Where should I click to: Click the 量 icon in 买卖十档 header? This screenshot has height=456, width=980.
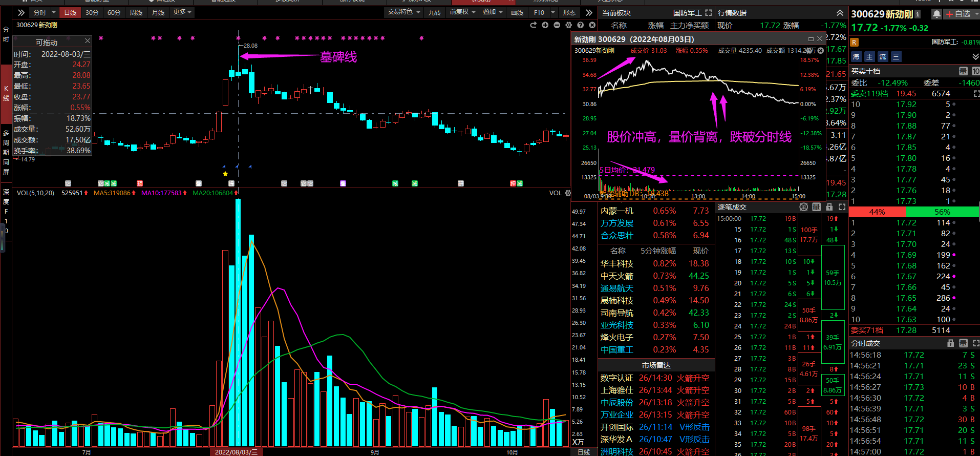click(963, 71)
